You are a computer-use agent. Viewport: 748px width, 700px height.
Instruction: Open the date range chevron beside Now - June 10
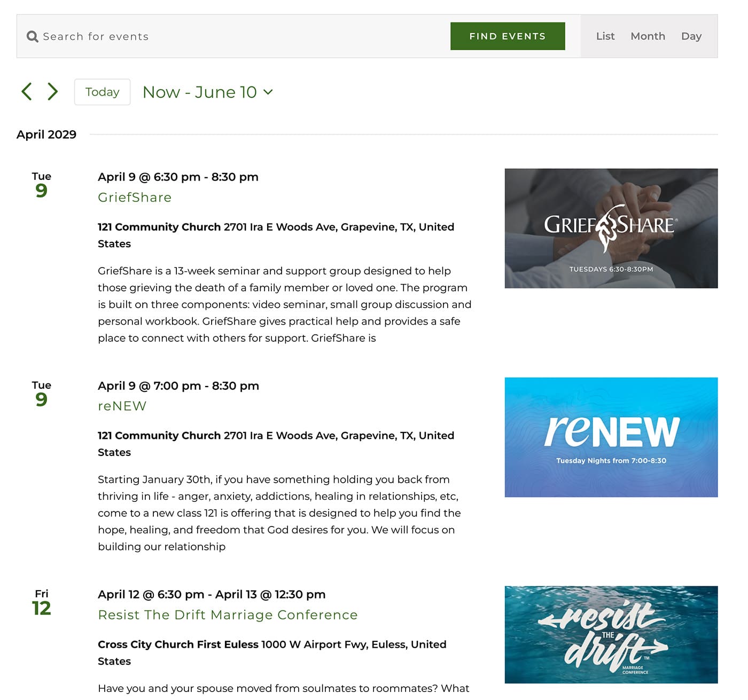[x=268, y=92]
